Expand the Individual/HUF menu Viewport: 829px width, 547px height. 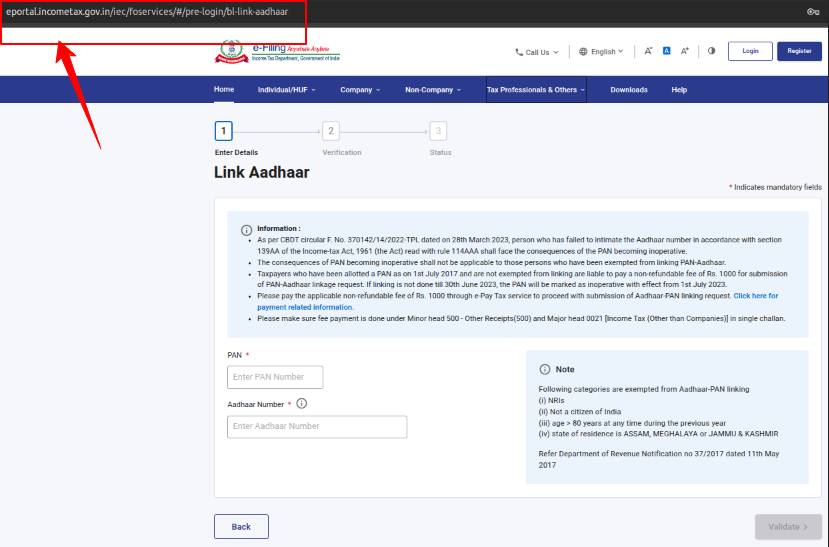coord(287,90)
